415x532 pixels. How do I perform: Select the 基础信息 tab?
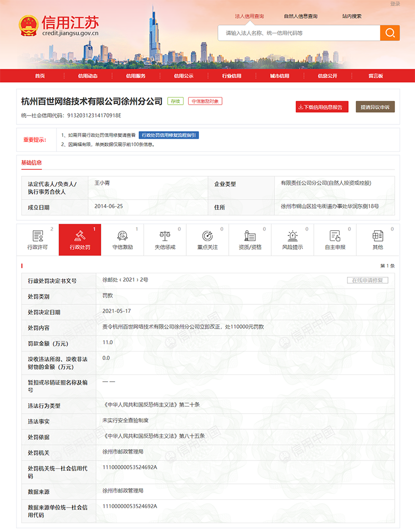32,162
